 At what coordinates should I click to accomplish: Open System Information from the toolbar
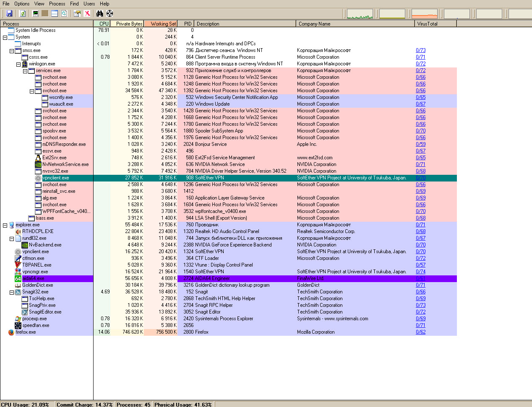pyautogui.click(x=36, y=13)
